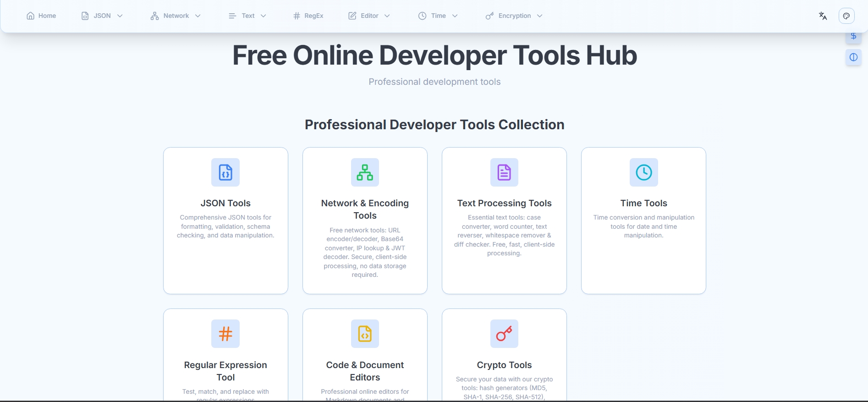This screenshot has width=868, height=402.
Task: Click the "Free Online Developer Tools Hub" heading
Action: pos(434,55)
